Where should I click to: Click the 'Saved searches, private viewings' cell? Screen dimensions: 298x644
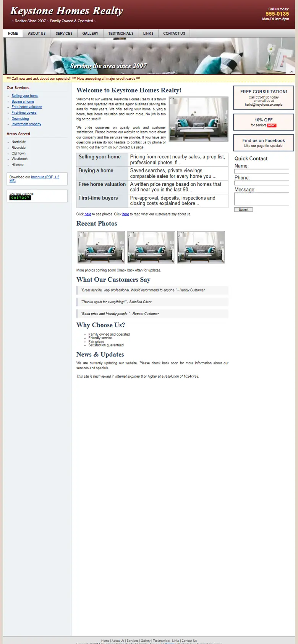[x=178, y=174]
